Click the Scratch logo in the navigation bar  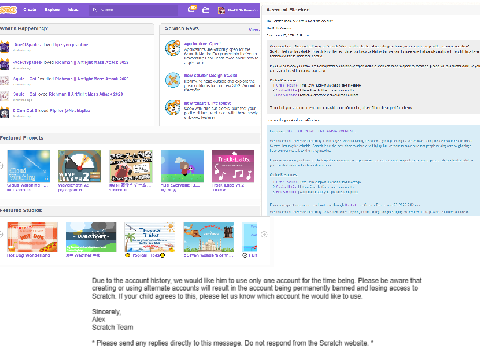pyautogui.click(x=8, y=10)
